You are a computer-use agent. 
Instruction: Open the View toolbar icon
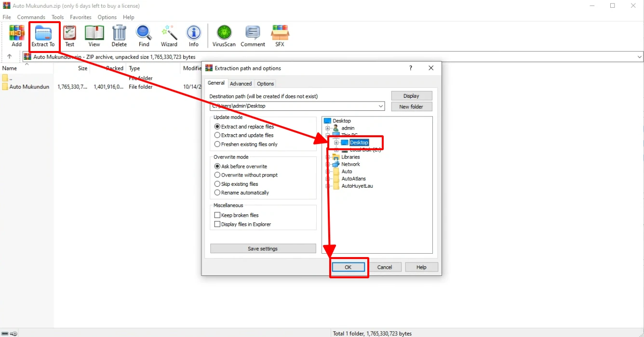click(x=94, y=36)
